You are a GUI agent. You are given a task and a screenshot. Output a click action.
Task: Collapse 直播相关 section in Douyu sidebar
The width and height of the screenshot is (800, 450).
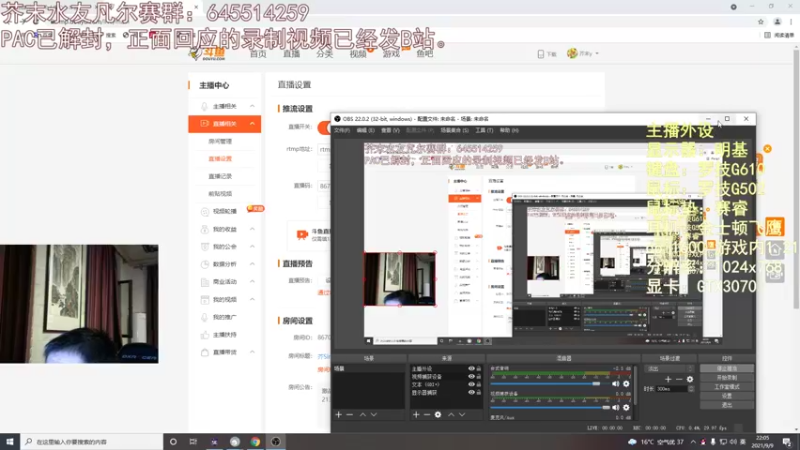click(252, 123)
